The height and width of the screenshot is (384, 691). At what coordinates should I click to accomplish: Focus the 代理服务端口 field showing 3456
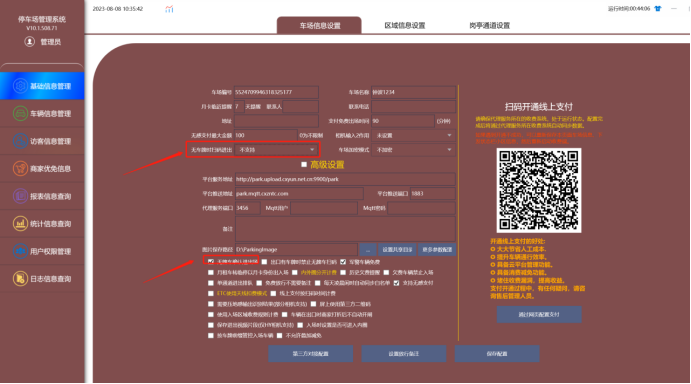tap(247, 208)
